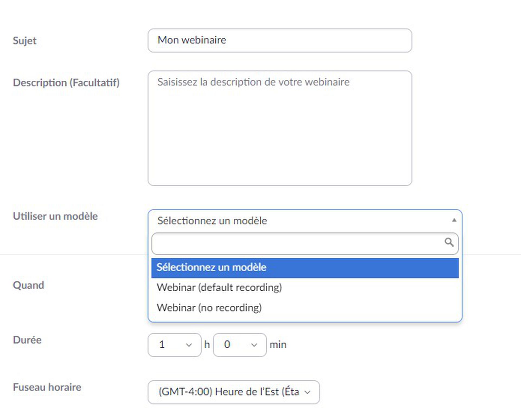Click the chevron in the minutes selector
The width and height of the screenshot is (521, 420).
tap(254, 345)
